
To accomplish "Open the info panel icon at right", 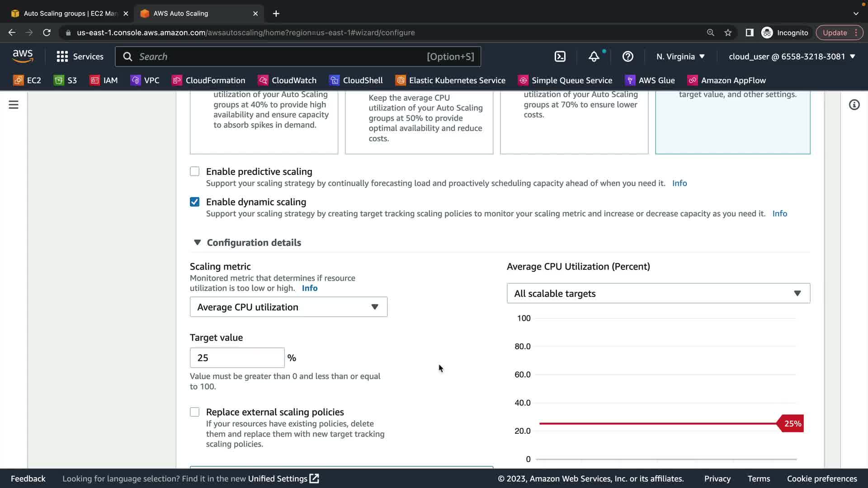I will [854, 105].
